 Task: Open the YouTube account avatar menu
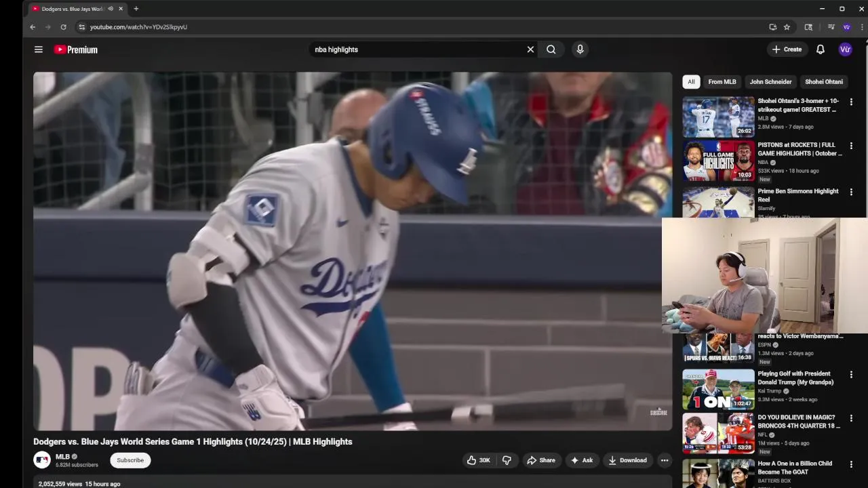click(845, 49)
